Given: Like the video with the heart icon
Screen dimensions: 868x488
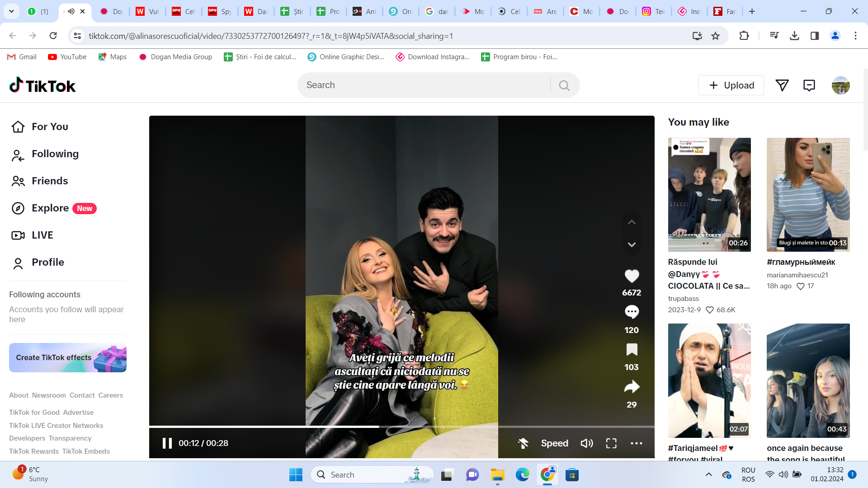Looking at the screenshot, I should 632,276.
